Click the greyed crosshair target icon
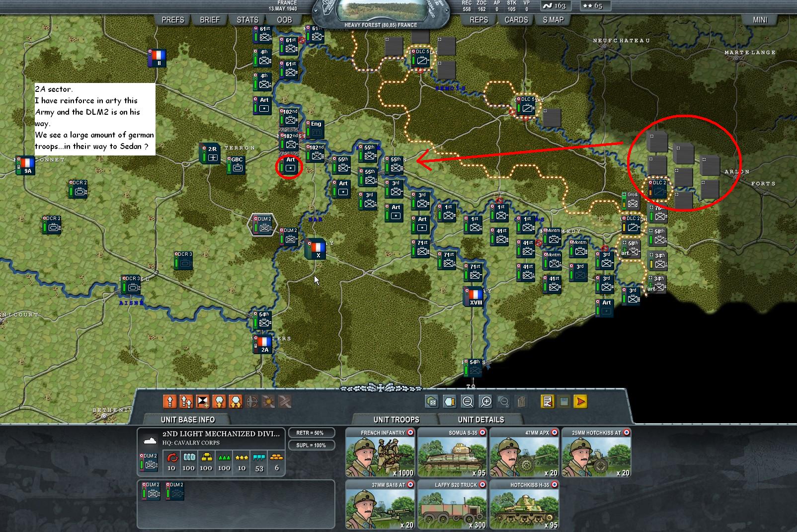Image resolution: width=797 pixels, height=532 pixels. [252, 401]
